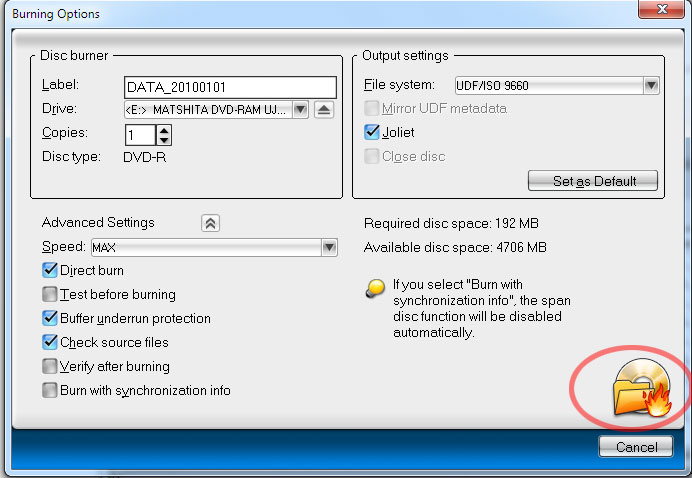Toggle the Joliet checkbox
Viewport: 692px width, 478px height.
pos(372,132)
